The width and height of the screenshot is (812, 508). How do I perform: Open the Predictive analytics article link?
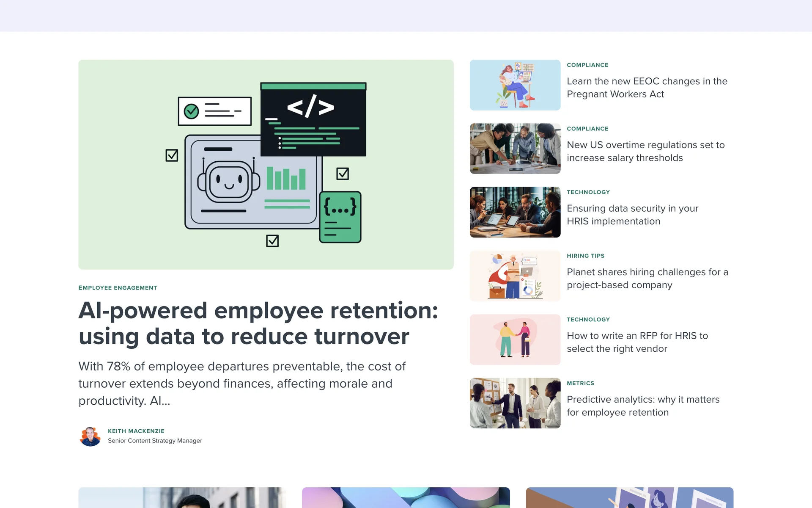point(643,406)
